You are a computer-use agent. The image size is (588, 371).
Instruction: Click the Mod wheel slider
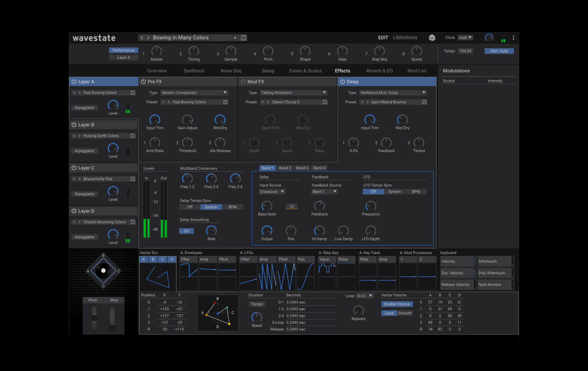[x=112, y=318]
